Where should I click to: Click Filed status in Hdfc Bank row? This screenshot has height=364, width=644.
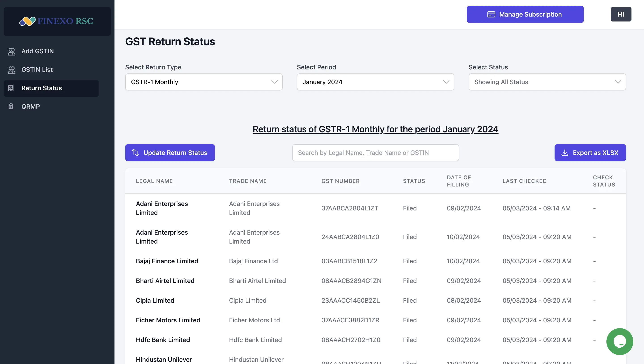(410, 340)
